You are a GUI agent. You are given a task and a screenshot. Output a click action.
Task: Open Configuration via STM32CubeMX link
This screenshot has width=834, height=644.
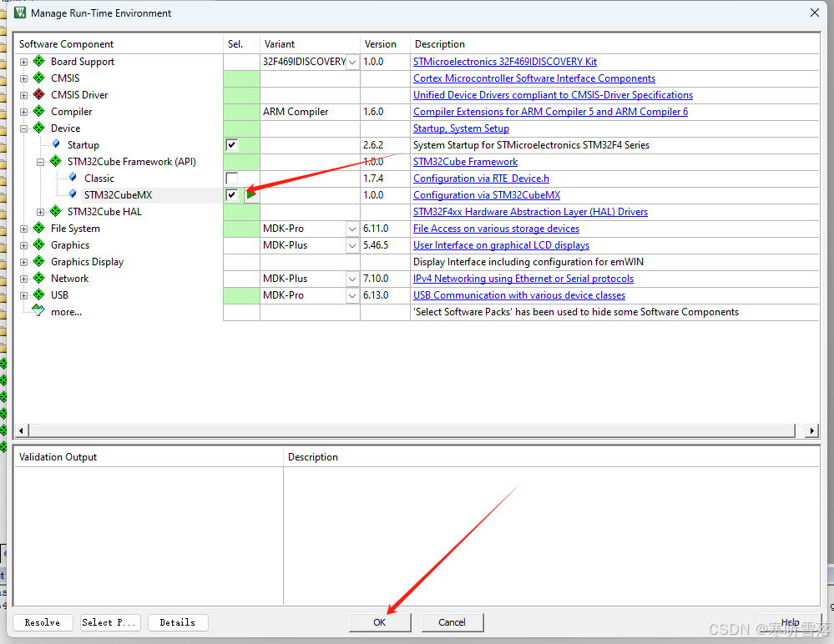(x=487, y=195)
